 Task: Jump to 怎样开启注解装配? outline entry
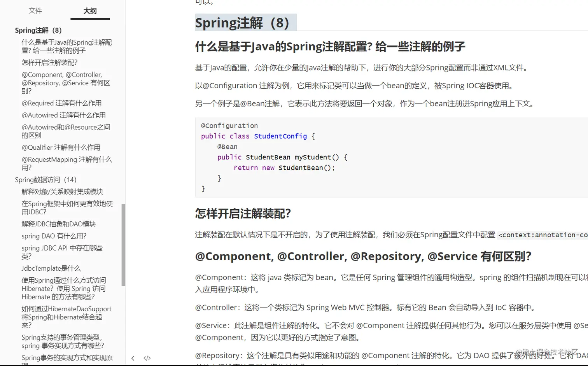(x=50, y=63)
